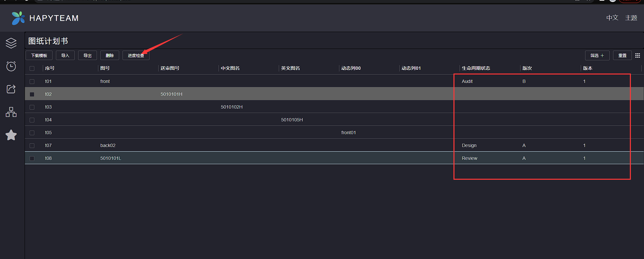
Task: Click the HAPYTEAM logo icon
Action: click(18, 18)
